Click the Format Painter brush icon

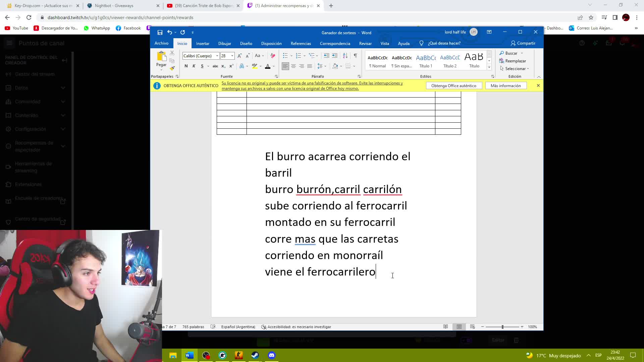172,68
